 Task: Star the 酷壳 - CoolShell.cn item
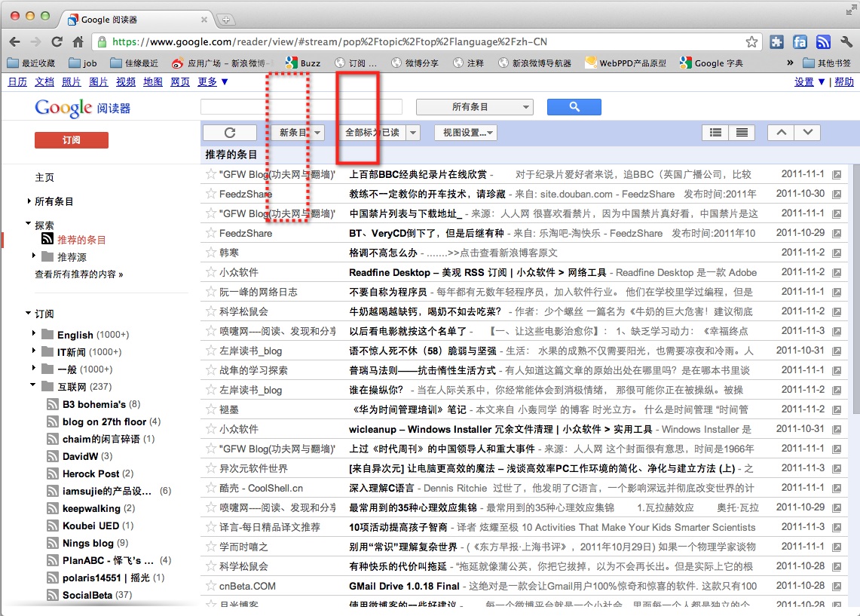click(x=210, y=488)
